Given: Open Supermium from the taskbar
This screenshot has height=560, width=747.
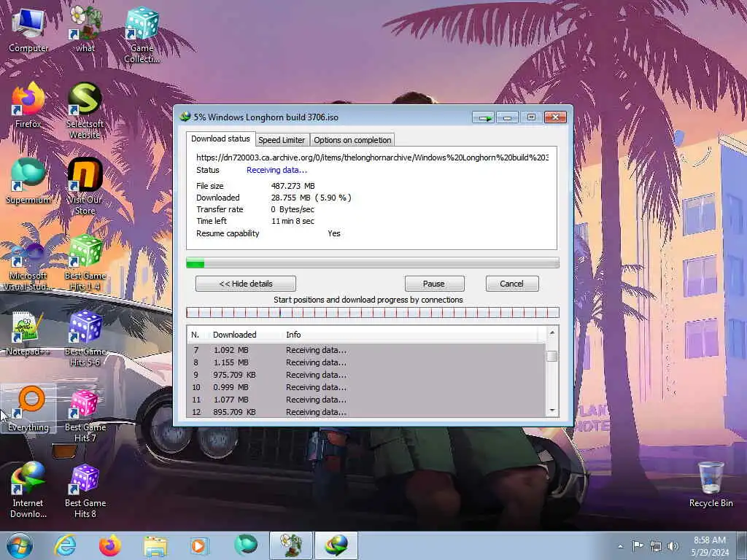Looking at the screenshot, I should point(245,545).
